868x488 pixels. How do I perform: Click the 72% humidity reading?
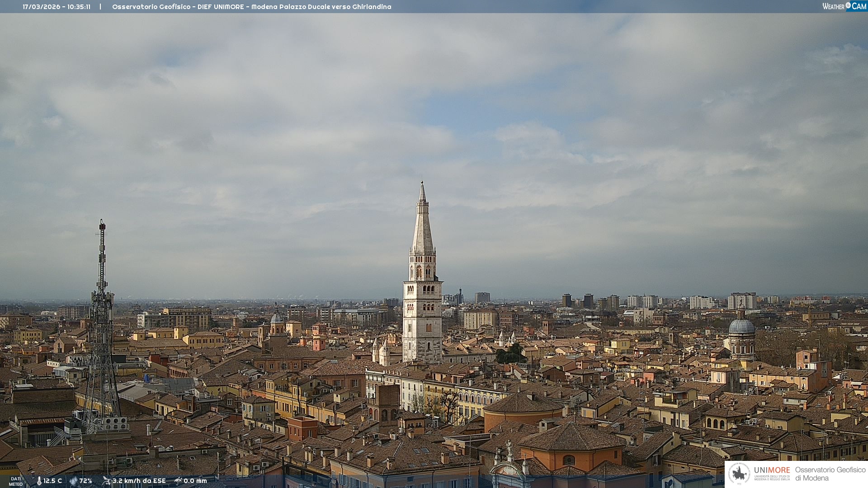click(86, 481)
